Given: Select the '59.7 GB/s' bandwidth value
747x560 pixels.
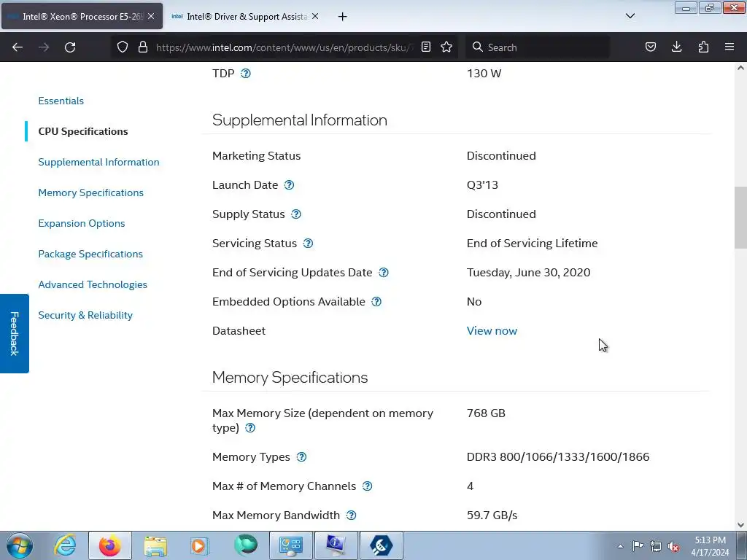Looking at the screenshot, I should 492,516.
